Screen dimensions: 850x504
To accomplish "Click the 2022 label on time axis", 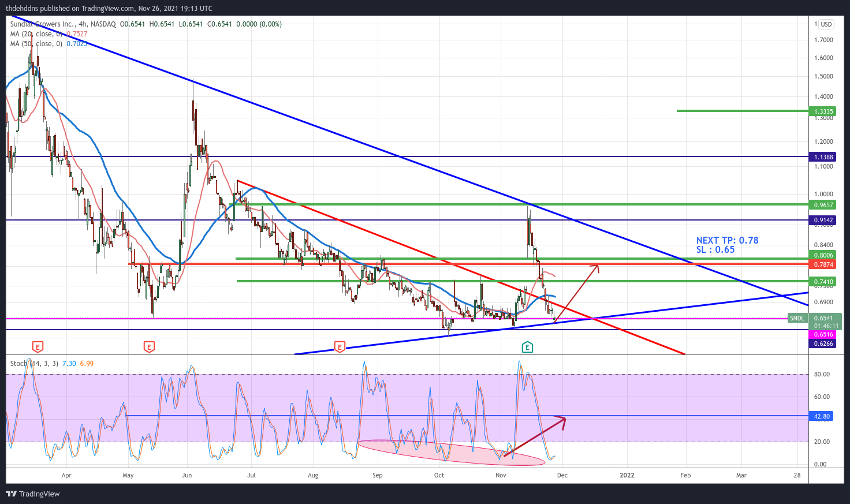I will pos(627,475).
